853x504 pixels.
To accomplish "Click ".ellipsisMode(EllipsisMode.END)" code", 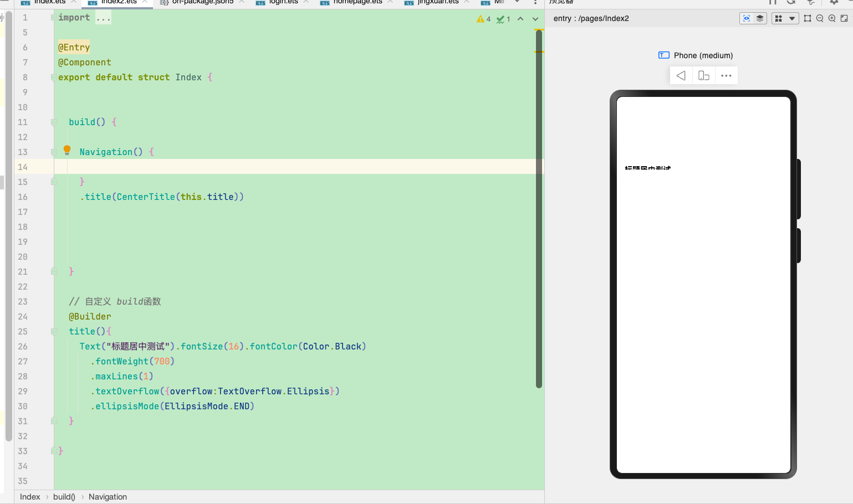I will tap(172, 407).
